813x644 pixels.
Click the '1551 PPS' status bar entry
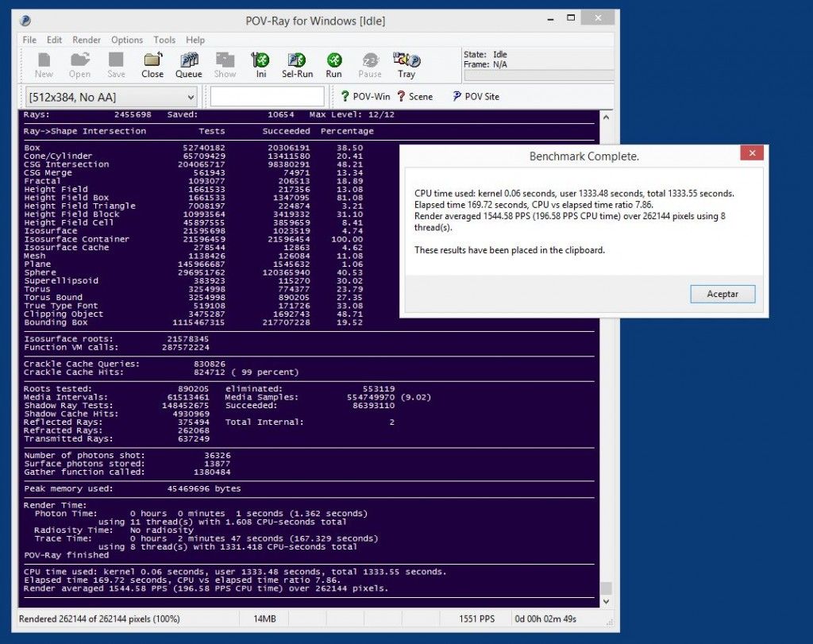(x=476, y=619)
